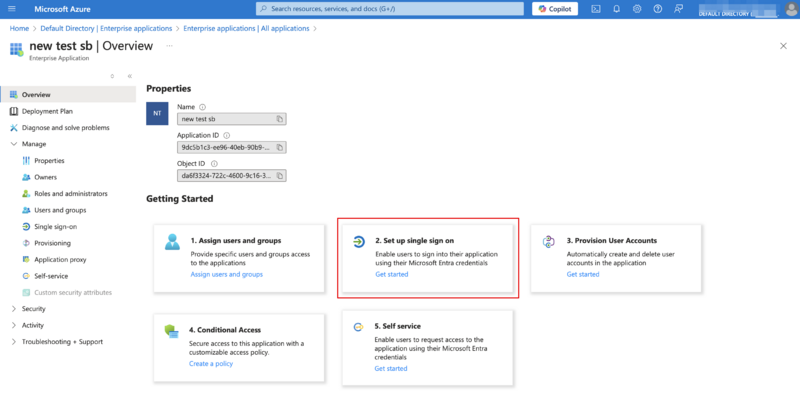The image size is (800, 395).
Task: Open Cloud Shell from the top bar
Action: 595,9
